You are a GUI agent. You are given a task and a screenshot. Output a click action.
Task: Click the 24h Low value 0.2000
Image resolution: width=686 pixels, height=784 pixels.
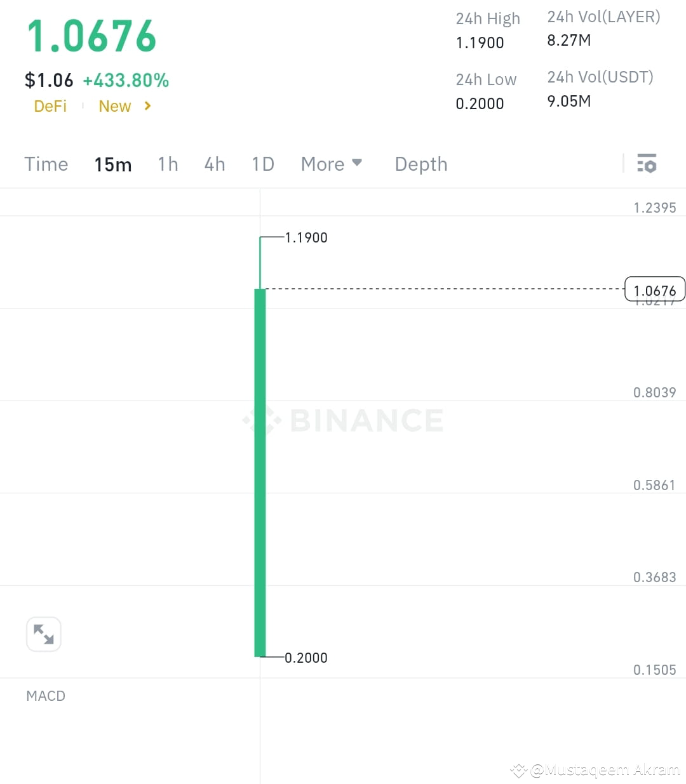[480, 103]
